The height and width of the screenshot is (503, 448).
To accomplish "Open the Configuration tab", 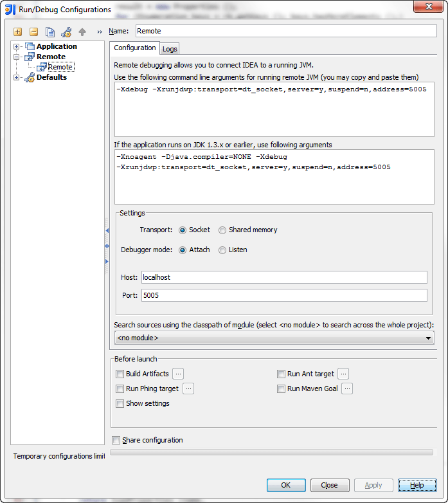I will pyautogui.click(x=134, y=48).
